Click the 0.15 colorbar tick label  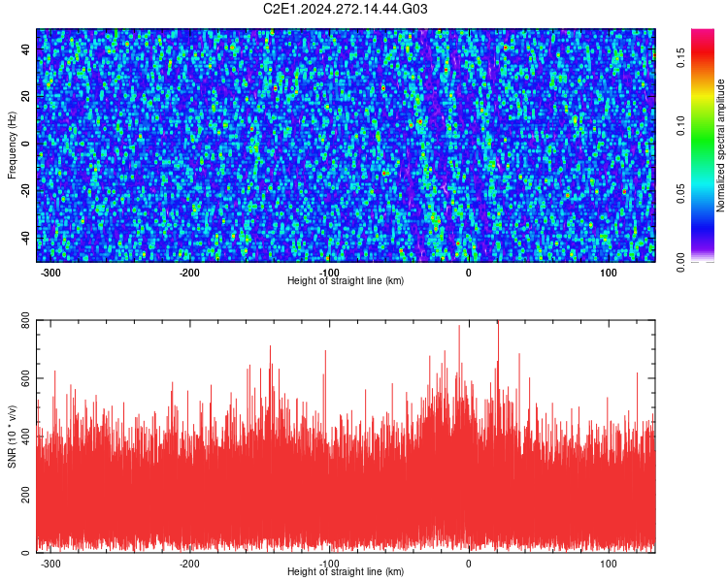tap(680, 57)
